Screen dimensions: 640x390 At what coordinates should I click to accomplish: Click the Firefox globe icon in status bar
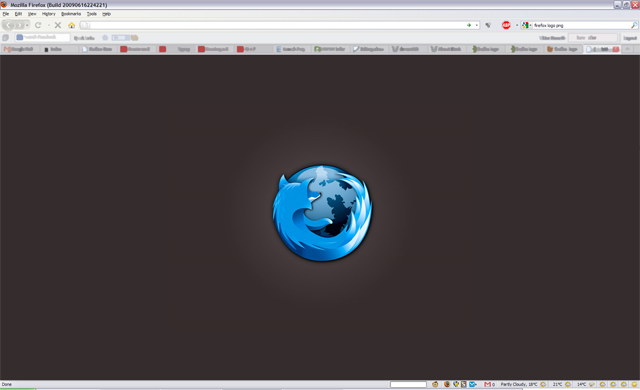click(x=447, y=384)
